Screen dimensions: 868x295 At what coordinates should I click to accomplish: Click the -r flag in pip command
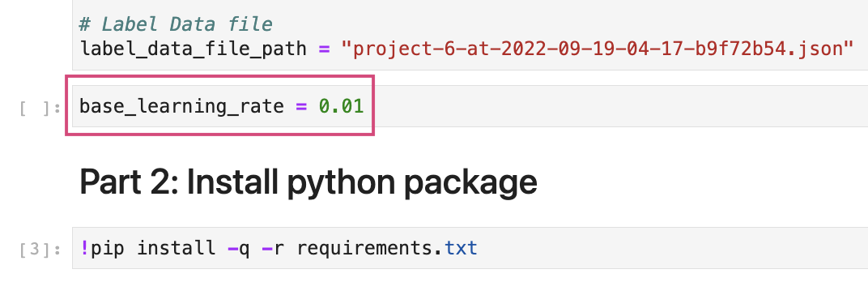coord(273,248)
